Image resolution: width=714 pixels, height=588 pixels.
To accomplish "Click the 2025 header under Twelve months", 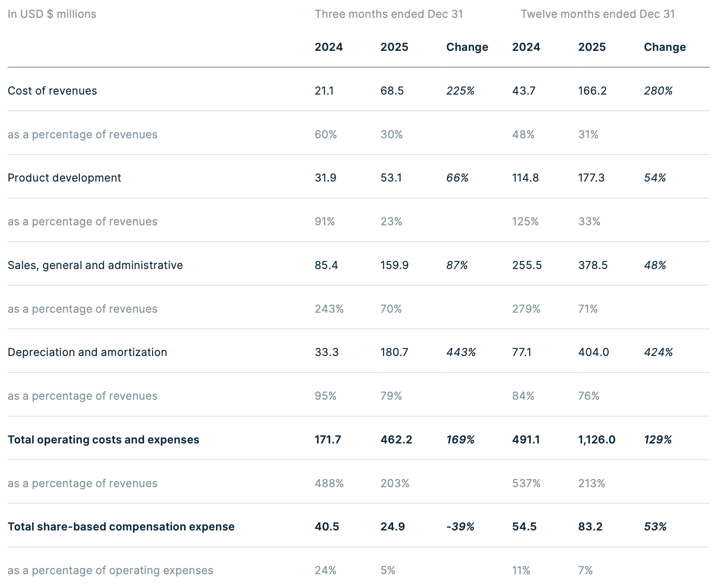I will (x=592, y=47).
